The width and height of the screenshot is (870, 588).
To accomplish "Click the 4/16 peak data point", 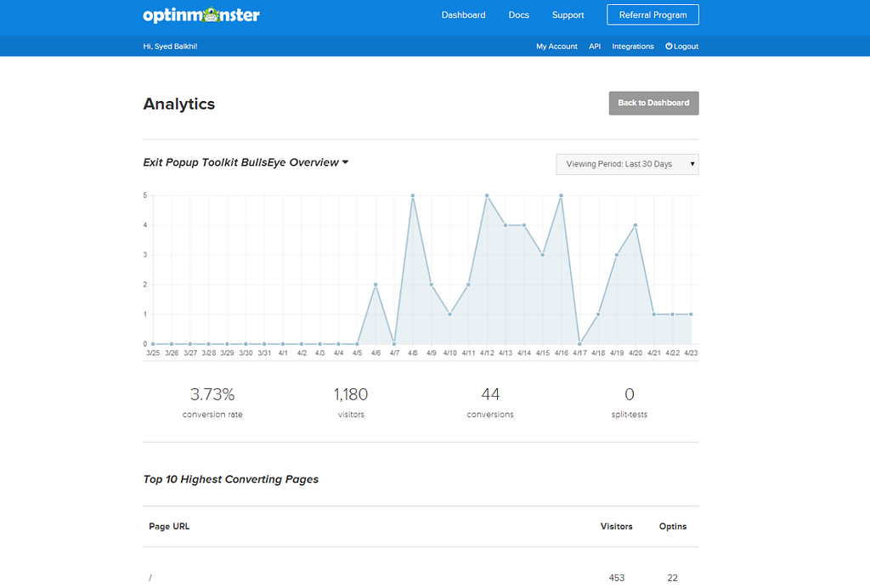I will pos(561,195).
